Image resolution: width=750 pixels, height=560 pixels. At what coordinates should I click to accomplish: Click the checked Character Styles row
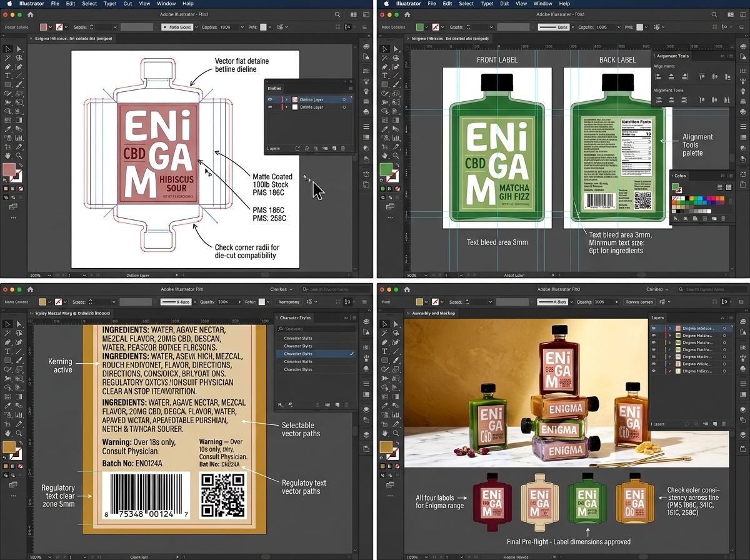click(x=316, y=354)
